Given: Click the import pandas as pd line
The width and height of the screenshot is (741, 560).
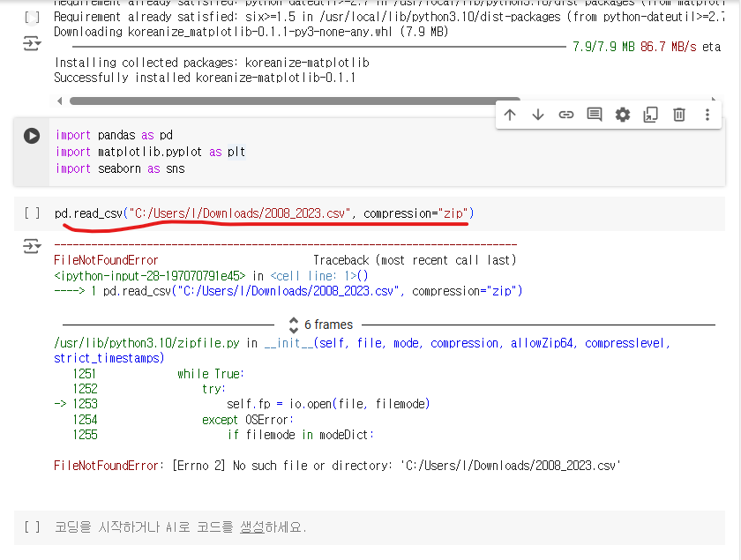Looking at the screenshot, I should pyautogui.click(x=114, y=135).
